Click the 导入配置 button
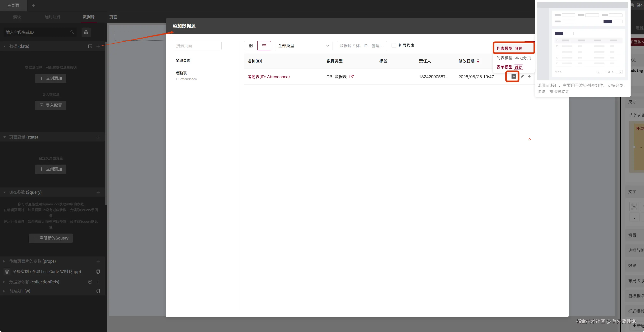This screenshot has width=644, height=332. click(x=51, y=105)
